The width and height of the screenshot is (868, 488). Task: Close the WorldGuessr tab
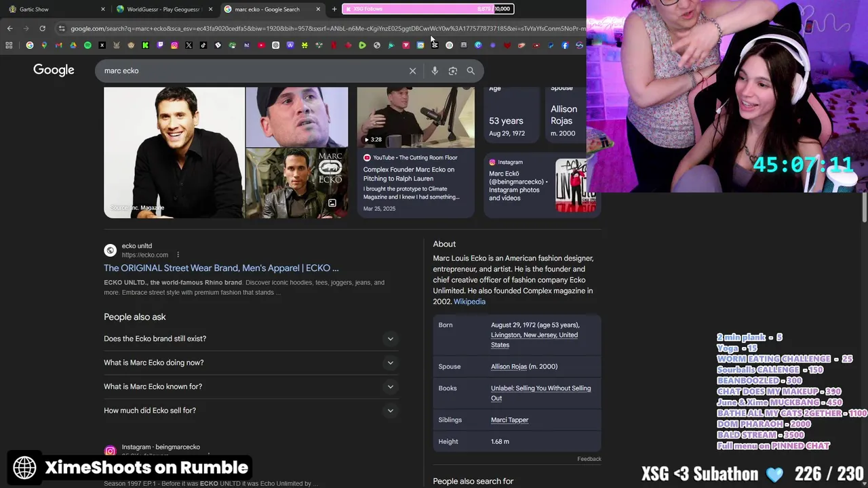coord(211,9)
